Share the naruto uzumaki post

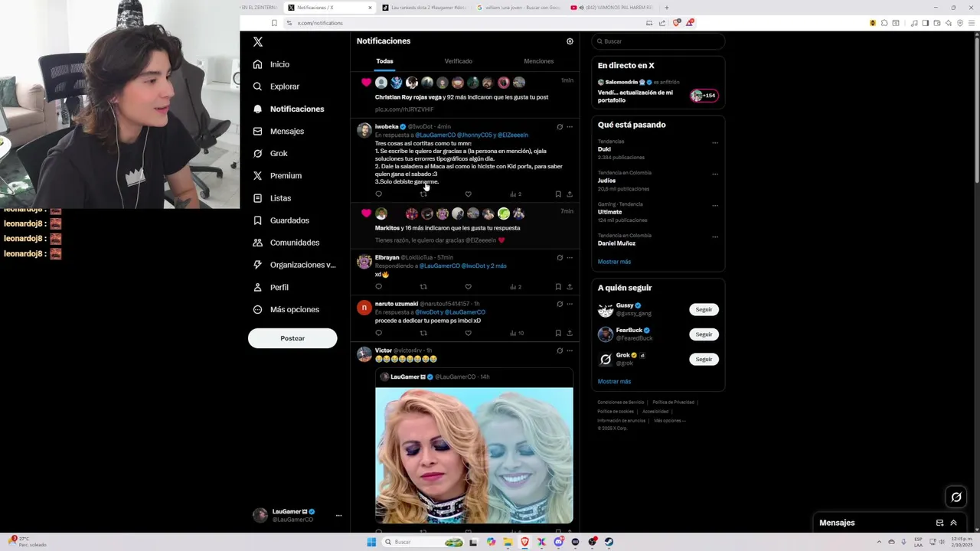coord(569,333)
